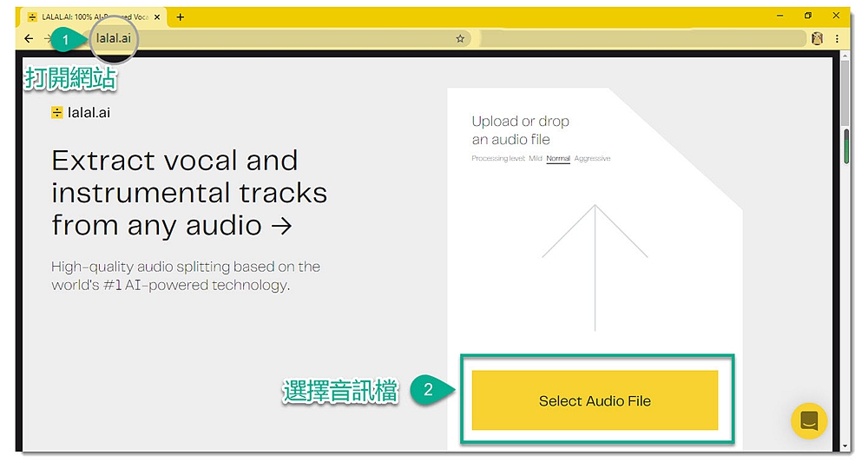The width and height of the screenshot is (868, 462).
Task: Bookmark page with the star icon
Action: [460, 38]
